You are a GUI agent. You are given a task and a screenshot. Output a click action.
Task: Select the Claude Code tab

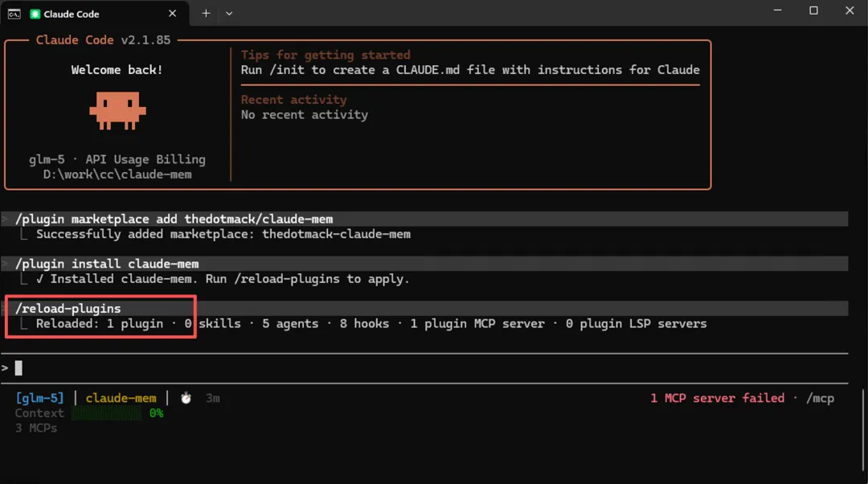coord(94,14)
